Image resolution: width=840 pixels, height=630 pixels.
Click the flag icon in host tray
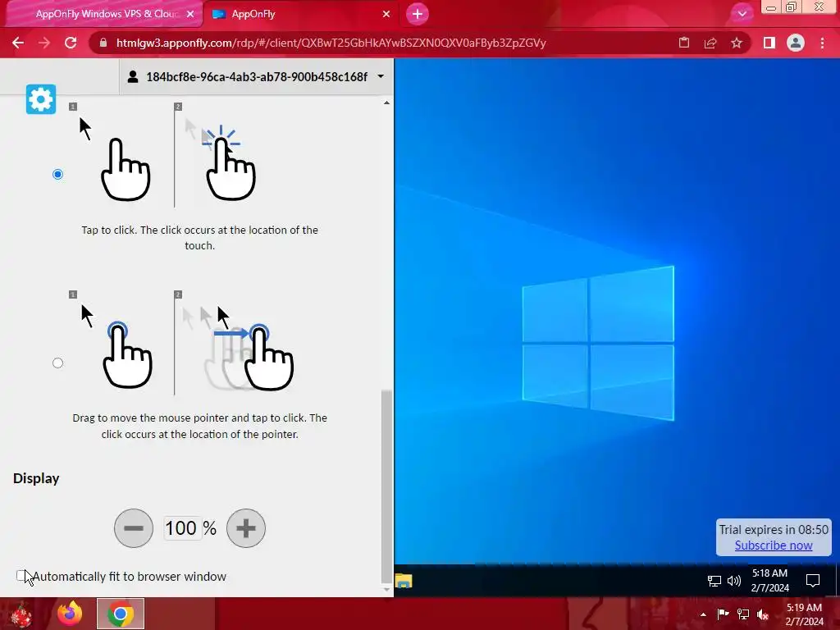pyautogui.click(x=723, y=614)
